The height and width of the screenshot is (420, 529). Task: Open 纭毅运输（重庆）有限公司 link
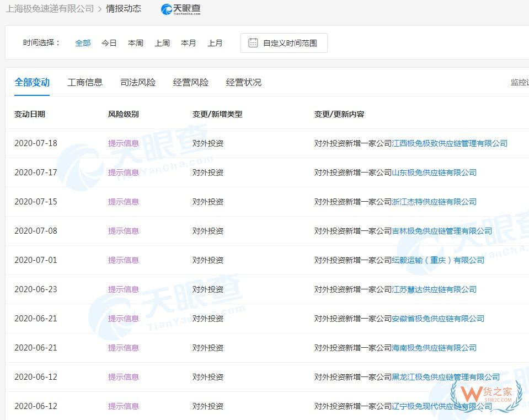point(438,260)
